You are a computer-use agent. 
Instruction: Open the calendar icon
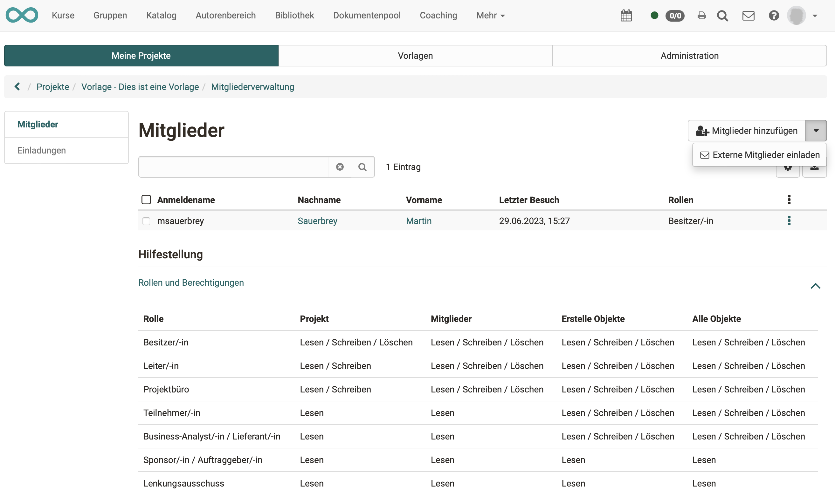[x=626, y=16]
